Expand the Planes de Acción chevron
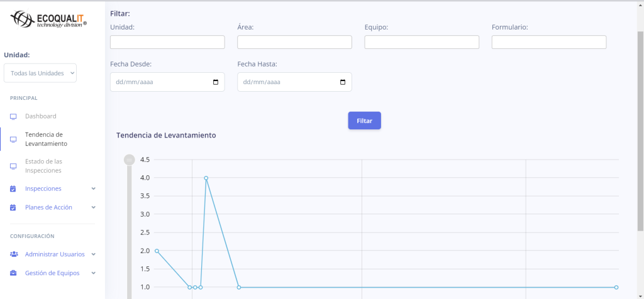 tap(93, 207)
